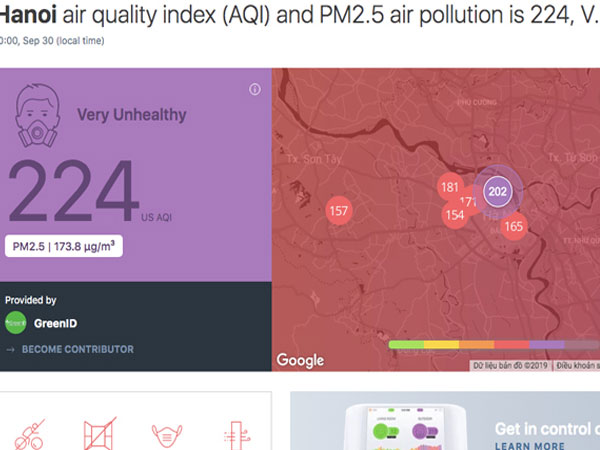Click the face mask respirator icon
This screenshot has width=600, height=450.
point(37,116)
